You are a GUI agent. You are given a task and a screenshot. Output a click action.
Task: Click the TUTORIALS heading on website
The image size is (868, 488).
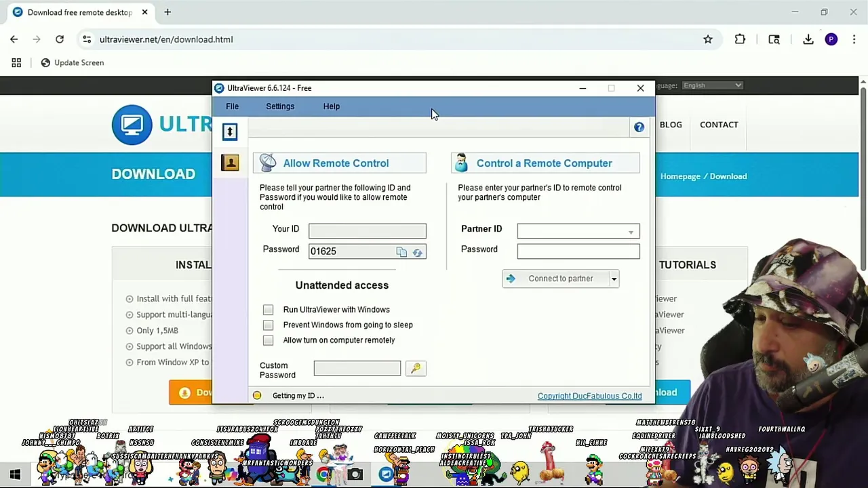tap(688, 265)
